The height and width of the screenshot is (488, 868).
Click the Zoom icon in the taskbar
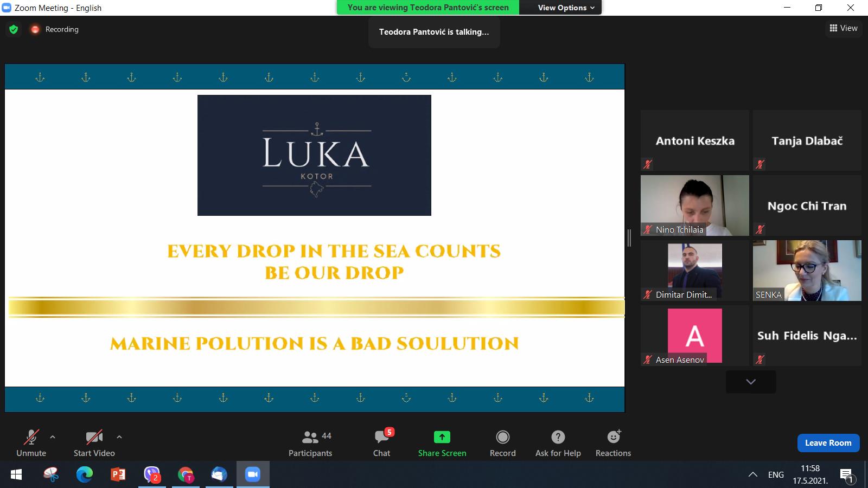(253, 475)
